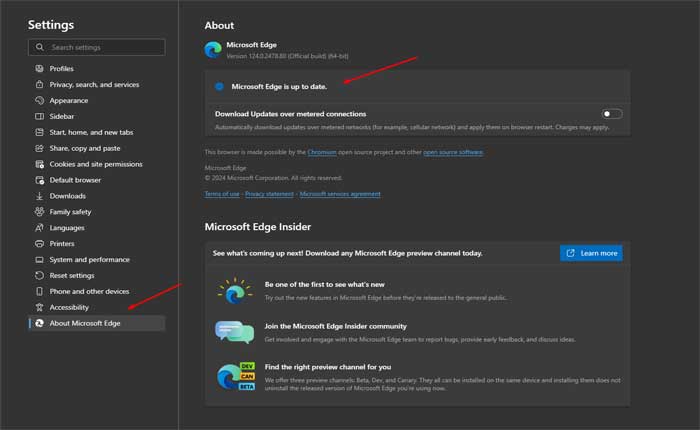Click the Printers icon in sidebar
This screenshot has width=700, height=430.
pyautogui.click(x=38, y=244)
